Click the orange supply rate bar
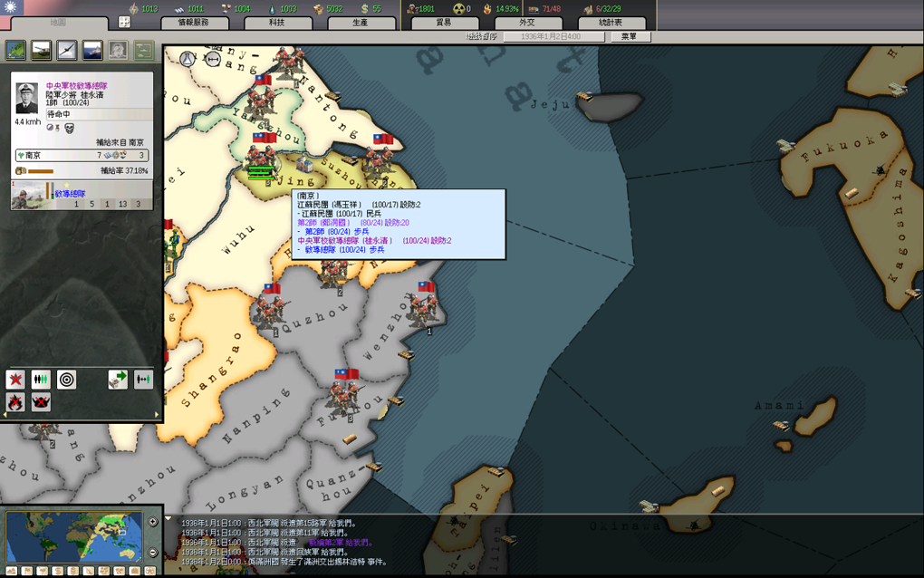924x578 pixels. pyautogui.click(x=41, y=171)
